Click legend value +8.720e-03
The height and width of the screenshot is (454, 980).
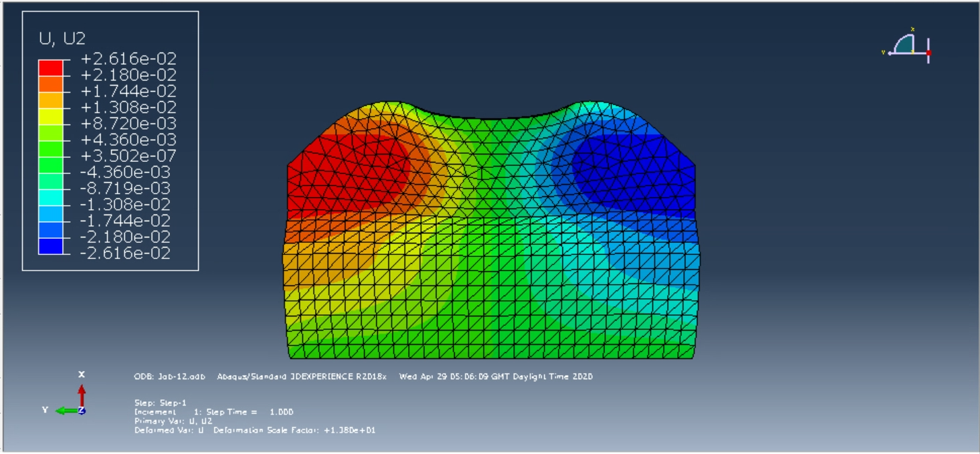pyautogui.click(x=128, y=123)
